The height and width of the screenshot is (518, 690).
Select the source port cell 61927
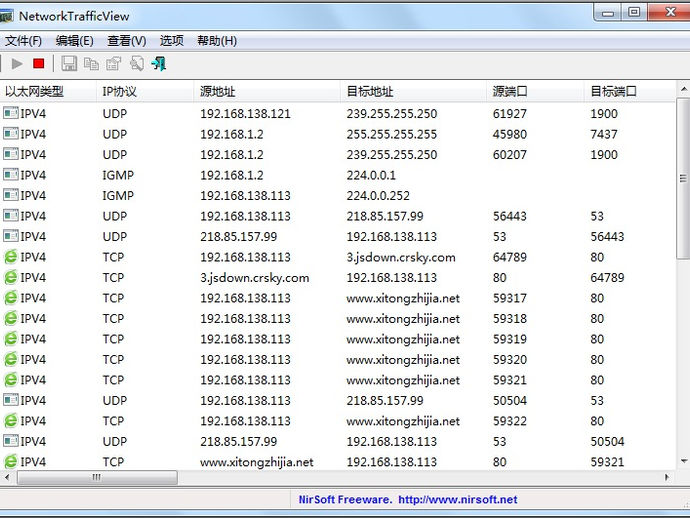(510, 114)
